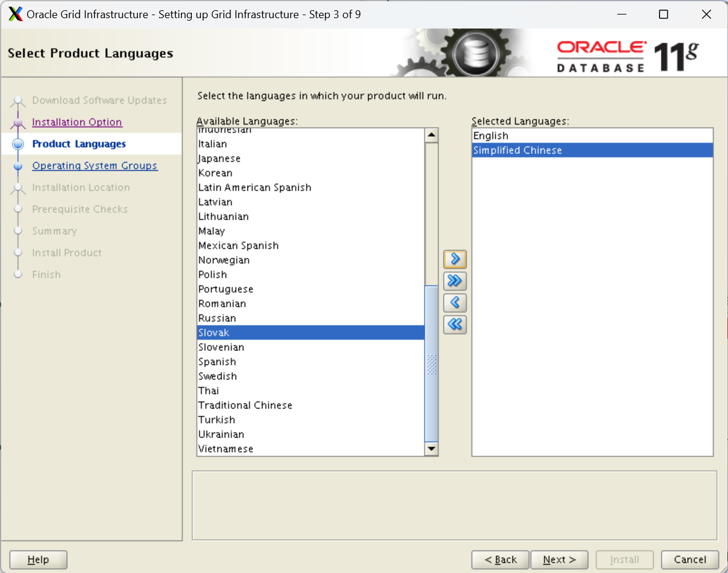
Task: Click the add all languages double-arrow button
Action: 455,281
